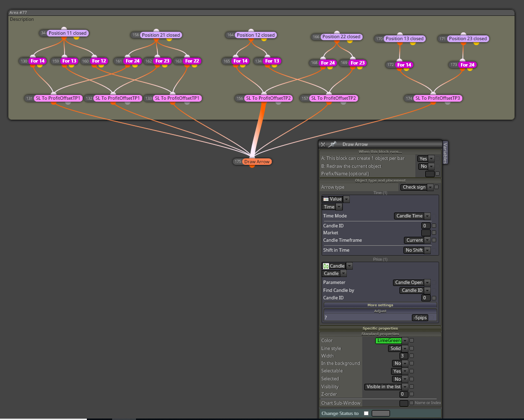The height and width of the screenshot is (420, 524).
Task: Click the yellow output dot of Position 21 closed
Action: point(169,40)
